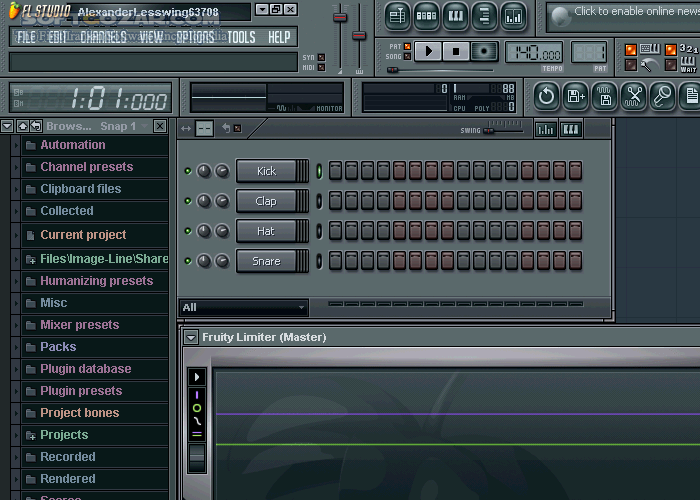
Task: Toggle the Kick channel select indicator
Action: 319,171
